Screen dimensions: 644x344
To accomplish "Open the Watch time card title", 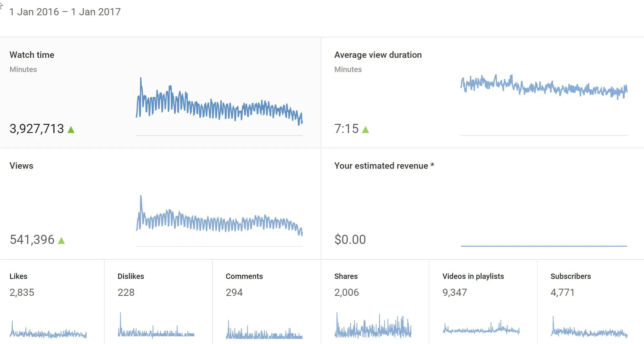I will [x=32, y=55].
